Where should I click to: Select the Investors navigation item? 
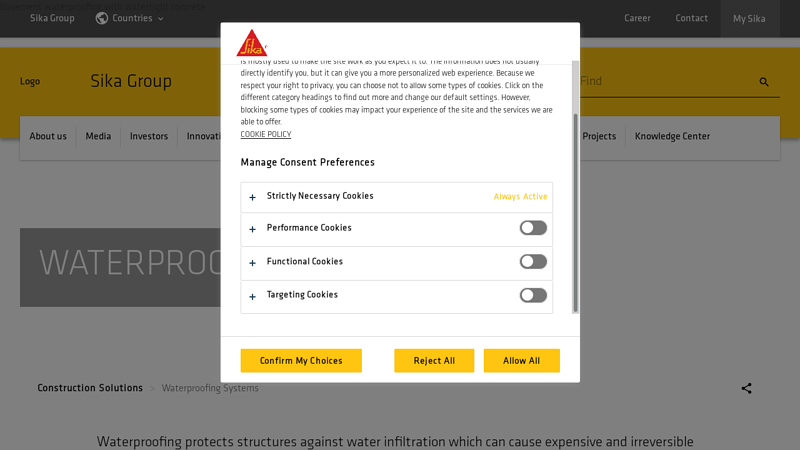click(149, 137)
